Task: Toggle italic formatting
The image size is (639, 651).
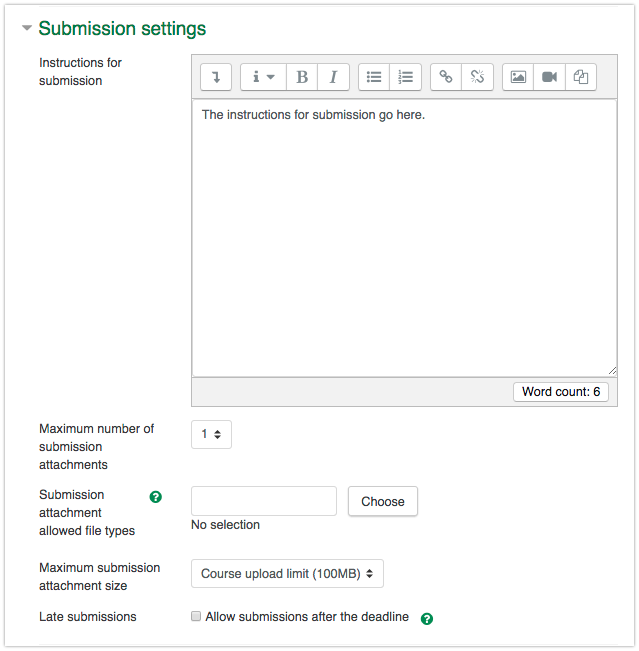Action: pyautogui.click(x=333, y=77)
